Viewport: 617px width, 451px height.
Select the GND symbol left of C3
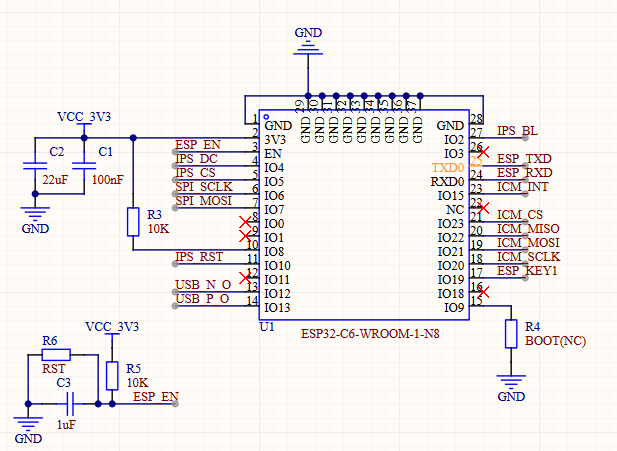click(28, 430)
